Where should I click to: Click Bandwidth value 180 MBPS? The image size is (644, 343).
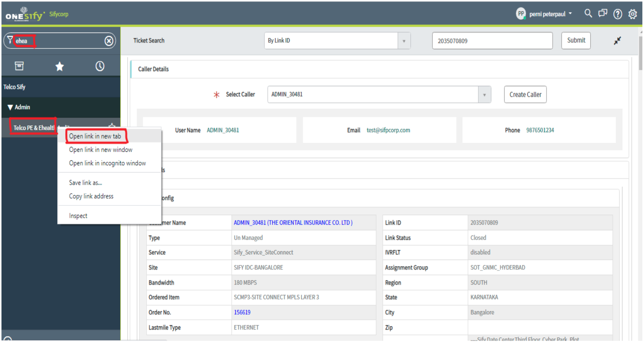245,282
